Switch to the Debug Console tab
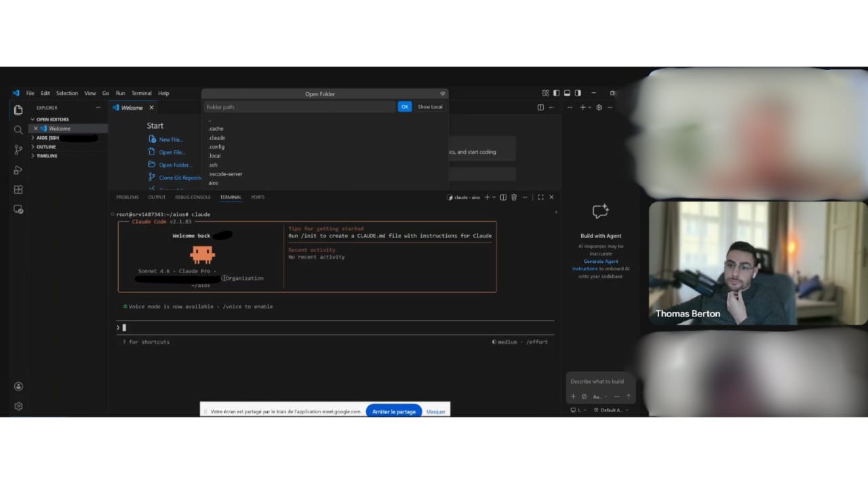Screen dimensions: 868x488 click(193, 197)
